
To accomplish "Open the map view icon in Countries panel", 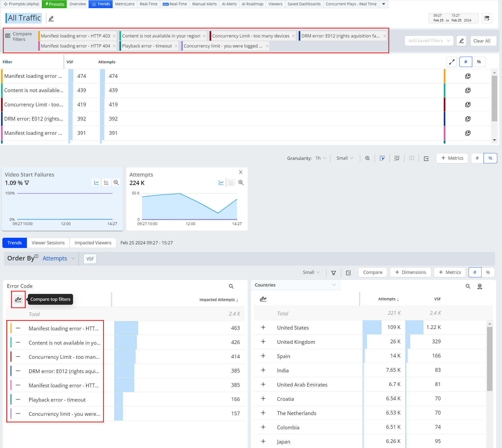I will pyautogui.click(x=480, y=286).
